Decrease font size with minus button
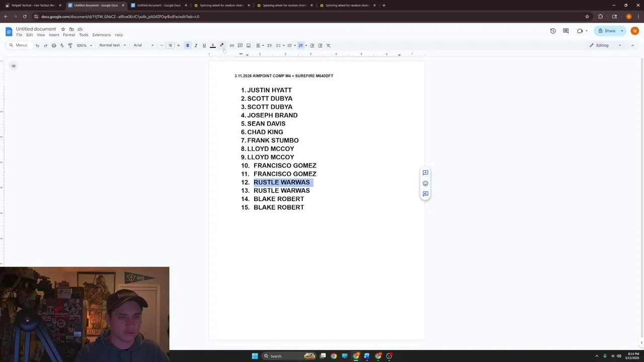Viewport: 644px width, 362px height. pos(162,45)
